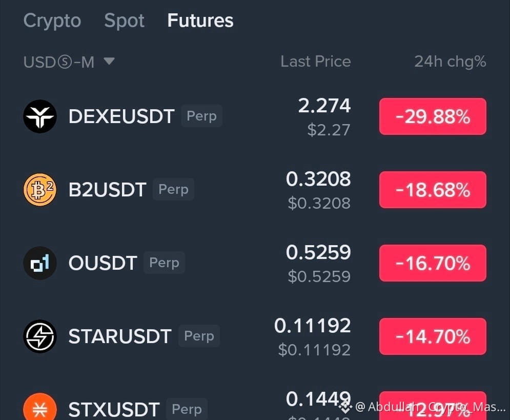
Task: Switch to the Spot tab
Action: (124, 21)
